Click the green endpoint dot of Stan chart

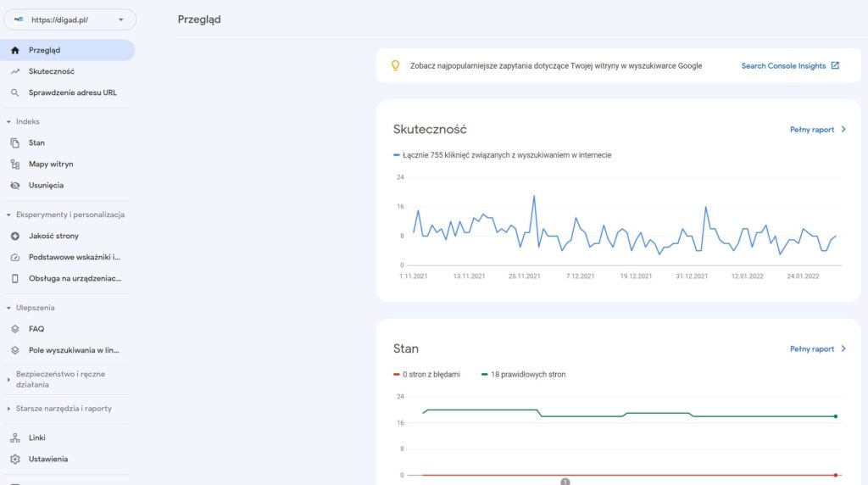click(x=836, y=416)
